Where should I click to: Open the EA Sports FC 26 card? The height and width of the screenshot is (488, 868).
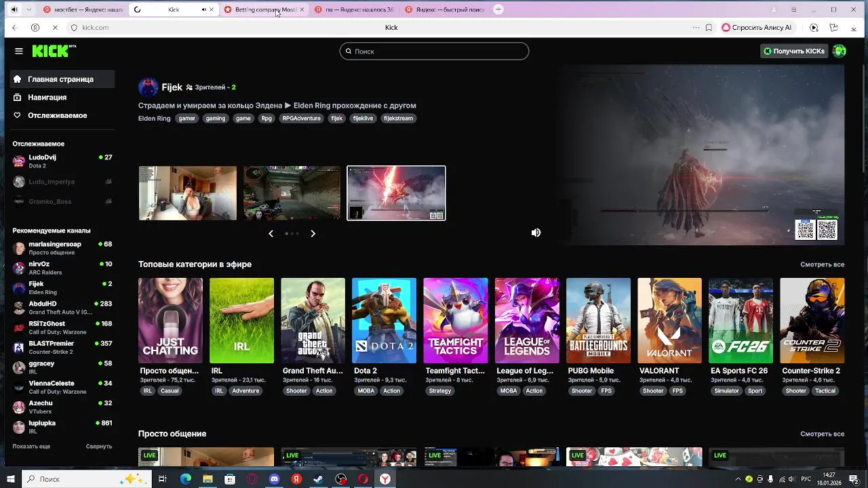click(741, 321)
